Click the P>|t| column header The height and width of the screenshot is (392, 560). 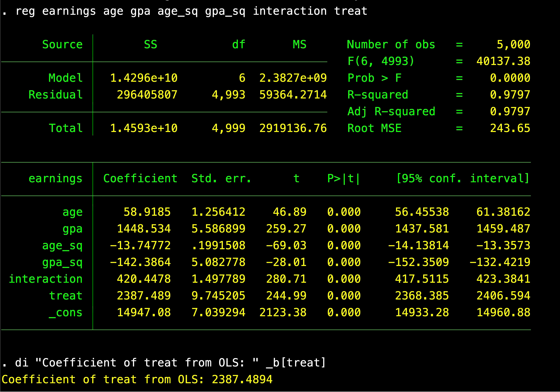pyautogui.click(x=344, y=179)
